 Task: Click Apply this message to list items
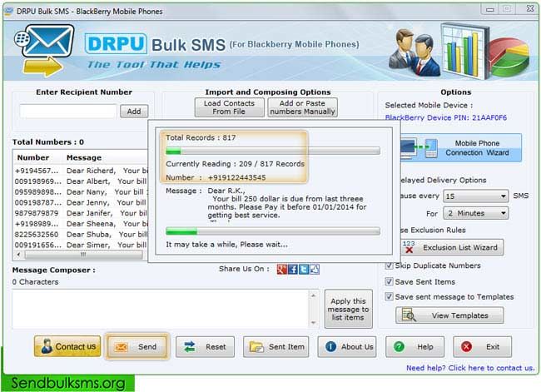coord(349,309)
